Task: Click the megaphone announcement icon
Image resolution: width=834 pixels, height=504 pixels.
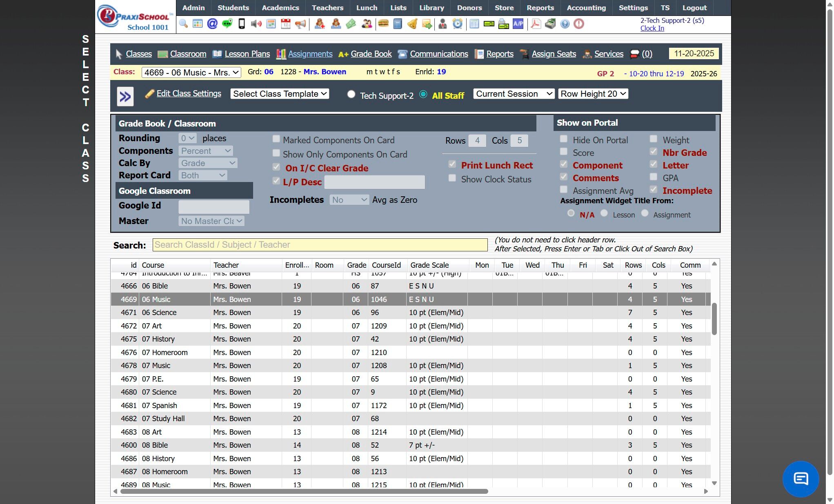Action: click(x=300, y=24)
